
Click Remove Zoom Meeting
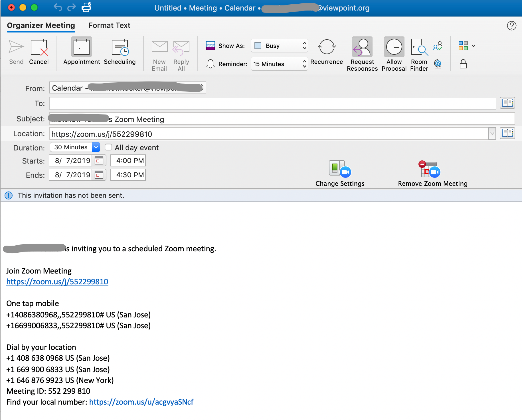point(433,173)
